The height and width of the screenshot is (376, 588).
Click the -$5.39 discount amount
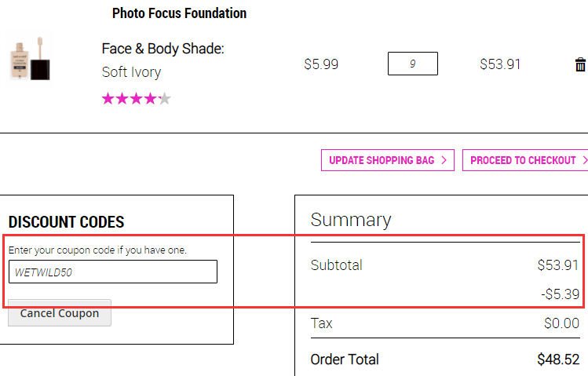coord(561,294)
